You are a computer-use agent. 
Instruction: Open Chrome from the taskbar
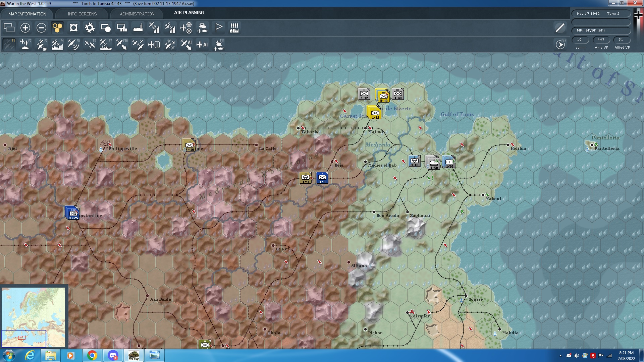[x=92, y=355]
